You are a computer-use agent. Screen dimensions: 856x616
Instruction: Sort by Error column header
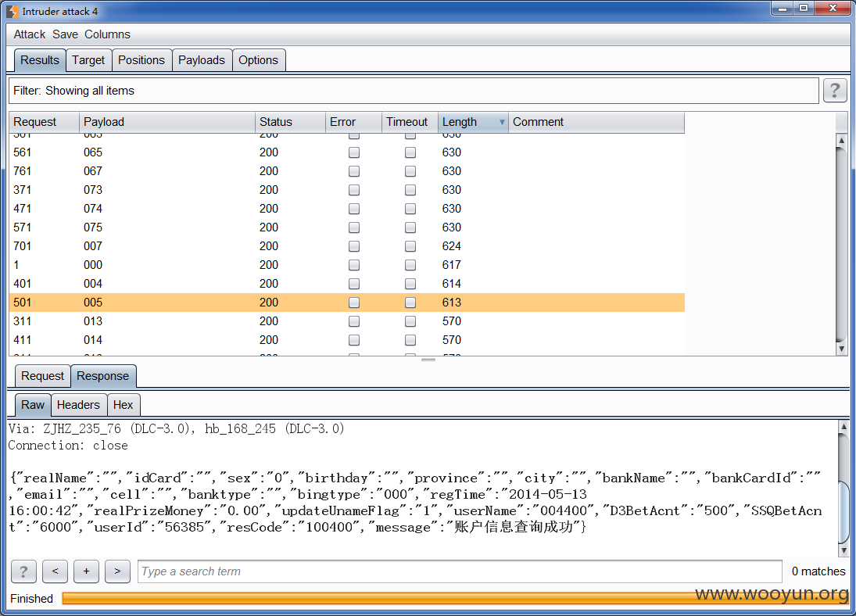point(354,122)
